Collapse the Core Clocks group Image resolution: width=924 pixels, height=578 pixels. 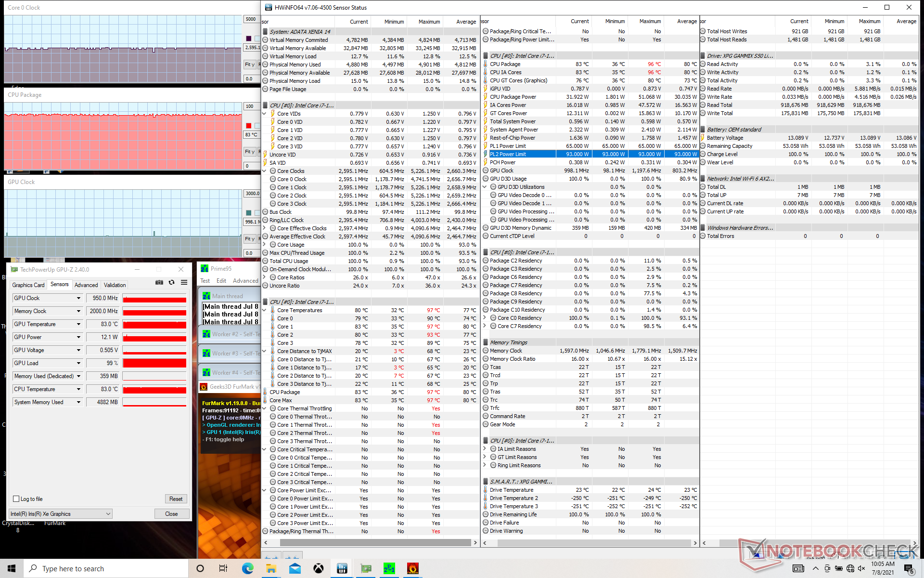264,171
